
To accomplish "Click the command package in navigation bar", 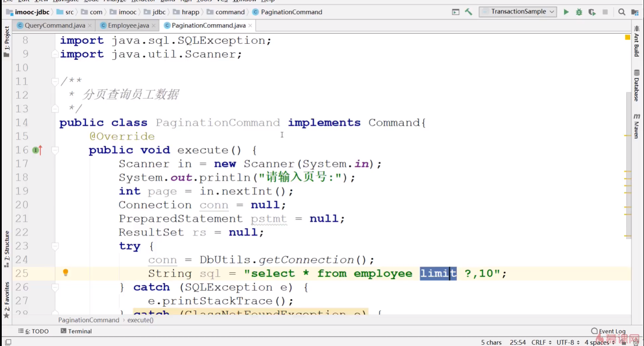I will click(x=226, y=12).
